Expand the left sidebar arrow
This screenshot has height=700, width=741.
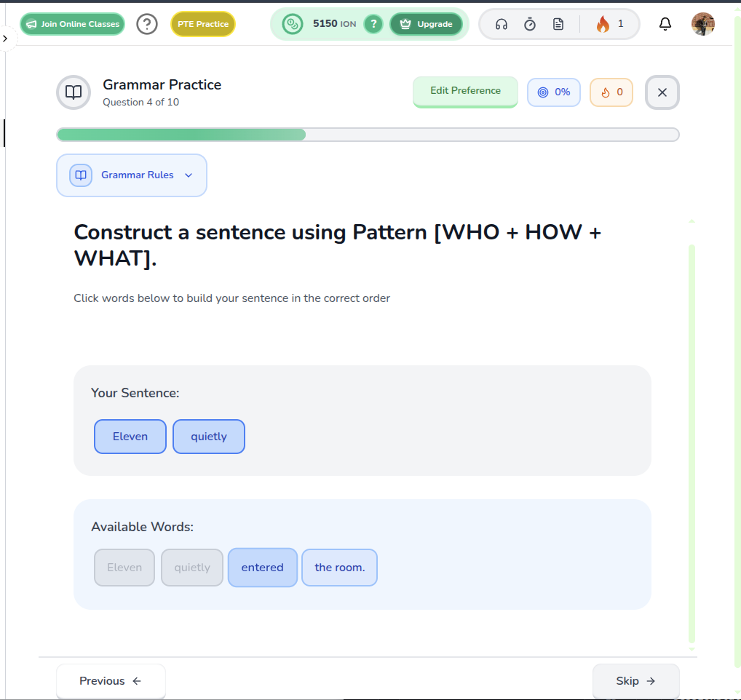tap(5, 38)
